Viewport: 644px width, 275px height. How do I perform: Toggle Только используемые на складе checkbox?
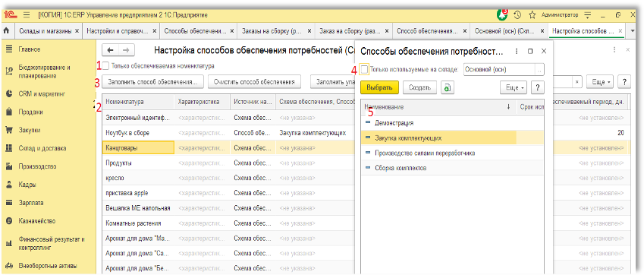click(364, 70)
